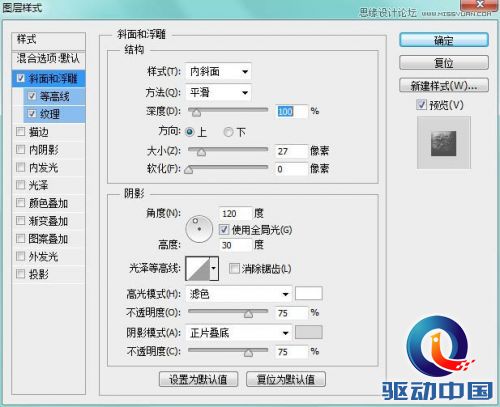Click the angle dial light-direction control
The image size is (500, 407).
pos(199,229)
